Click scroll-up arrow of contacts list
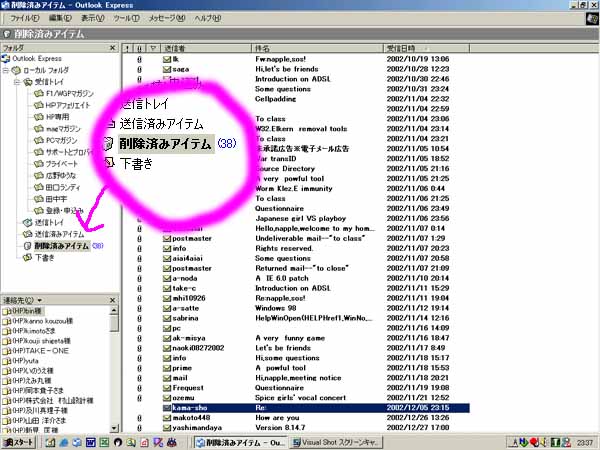 click(114, 310)
